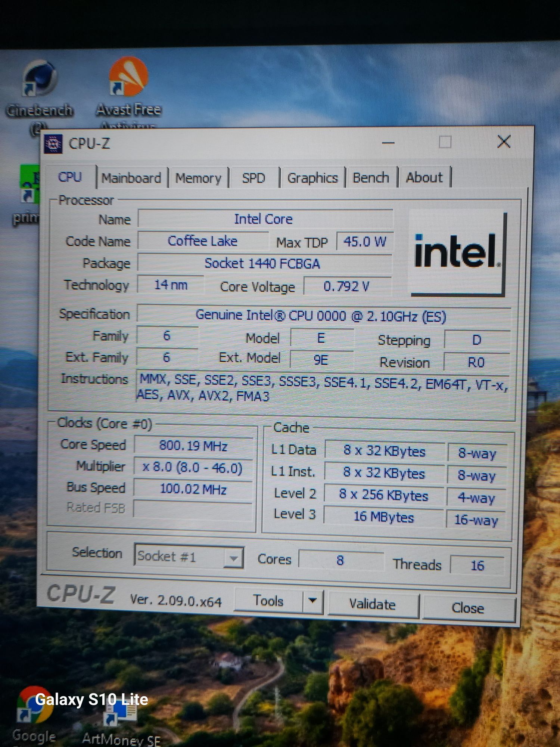Viewport: 560px width, 747px height.
Task: Click the Validate button
Action: [372, 604]
